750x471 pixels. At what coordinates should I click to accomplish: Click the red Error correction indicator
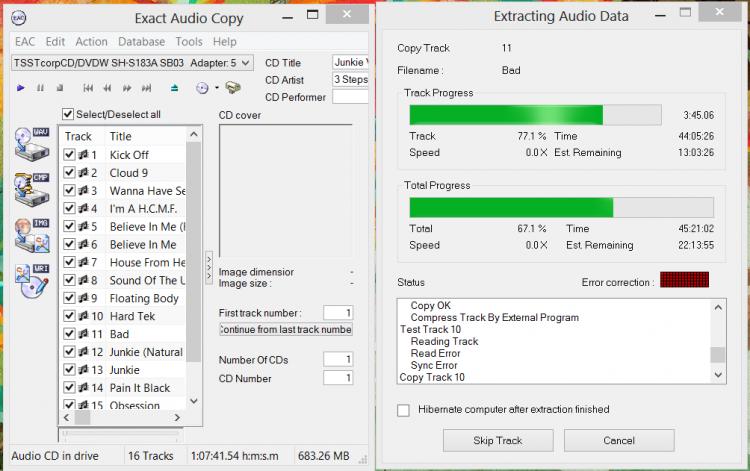(684, 280)
